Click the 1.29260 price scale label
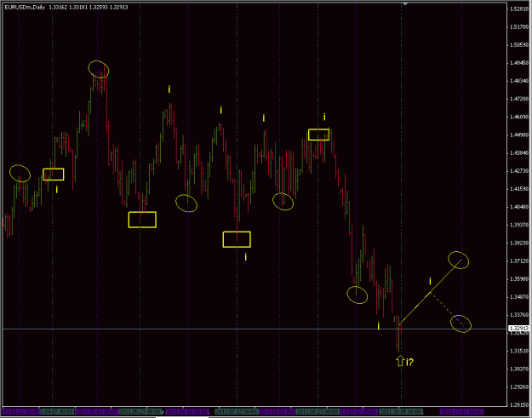 coord(519,387)
